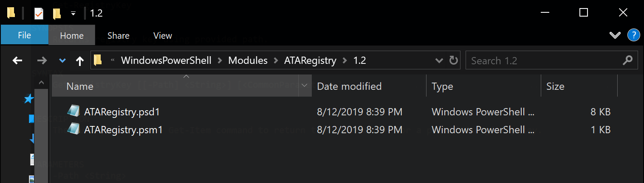Click the New folder quick access icon
The image size is (644, 183).
(56, 13)
